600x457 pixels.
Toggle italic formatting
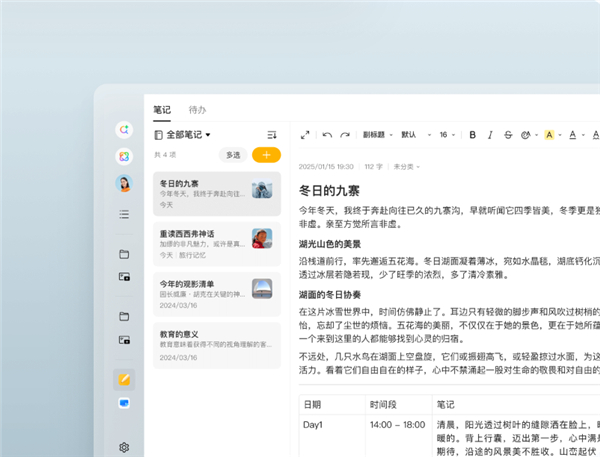(490, 135)
